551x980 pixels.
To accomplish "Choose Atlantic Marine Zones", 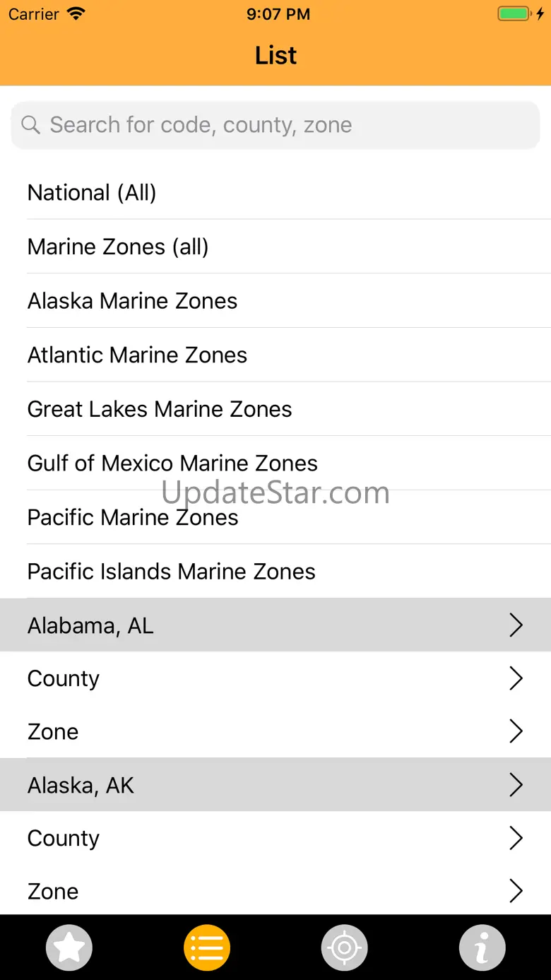I will [x=137, y=355].
